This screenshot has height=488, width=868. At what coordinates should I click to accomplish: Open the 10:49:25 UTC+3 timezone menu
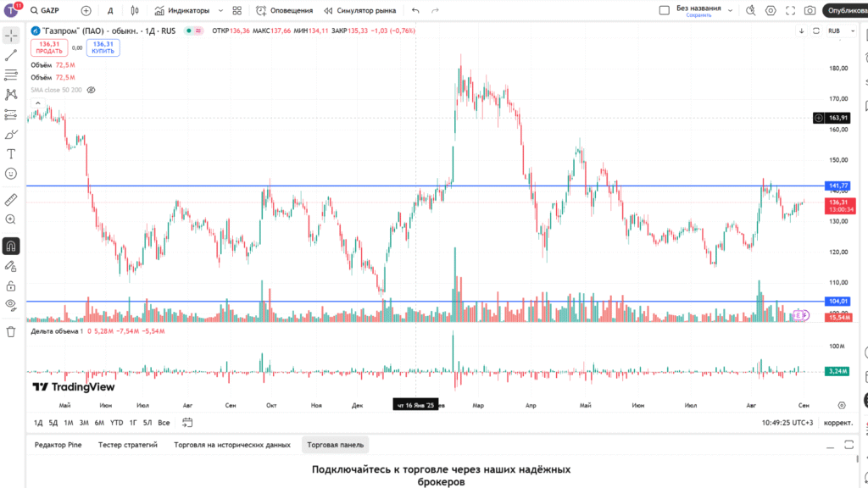click(787, 423)
